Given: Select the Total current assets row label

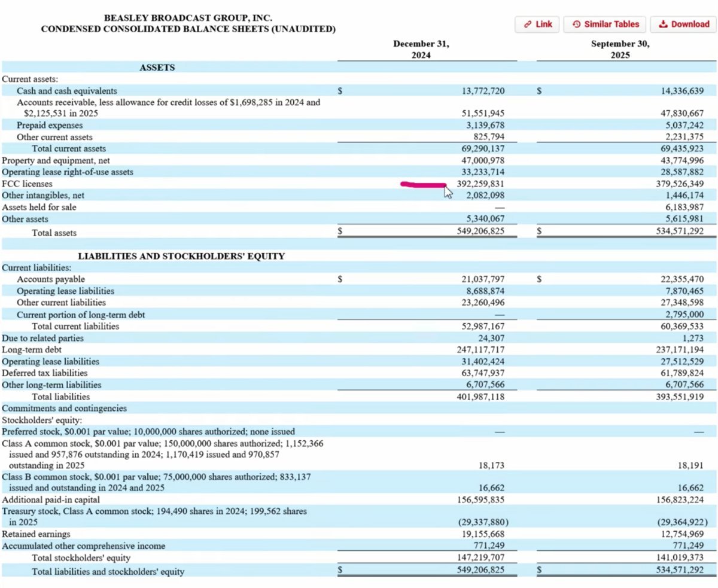Looking at the screenshot, I should tap(69, 149).
